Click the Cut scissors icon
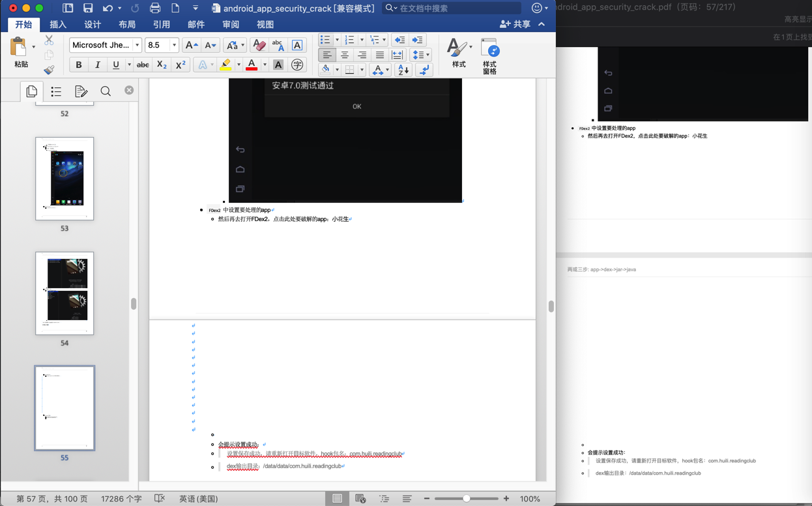This screenshot has height=506, width=812. pos(49,40)
